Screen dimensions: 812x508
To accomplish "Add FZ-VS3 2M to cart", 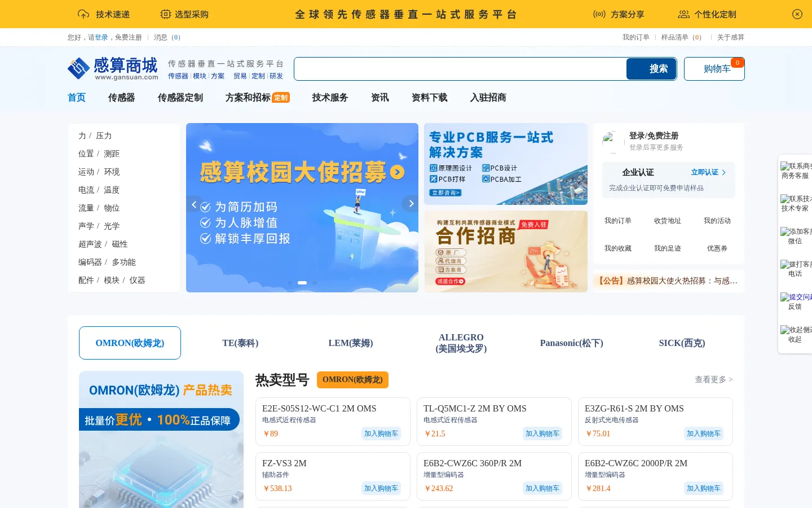I will (381, 488).
